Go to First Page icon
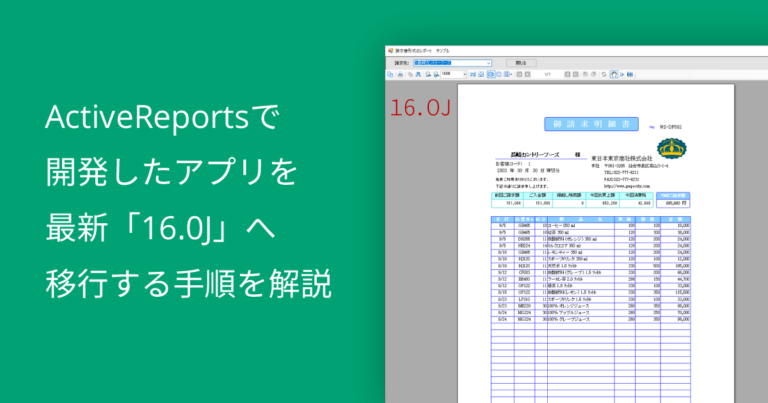The height and width of the screenshot is (403, 768). [x=519, y=74]
